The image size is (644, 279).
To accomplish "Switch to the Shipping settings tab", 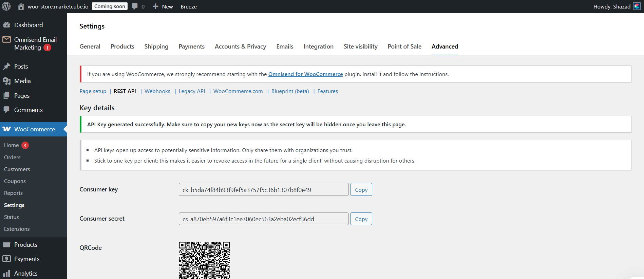I will [156, 46].
